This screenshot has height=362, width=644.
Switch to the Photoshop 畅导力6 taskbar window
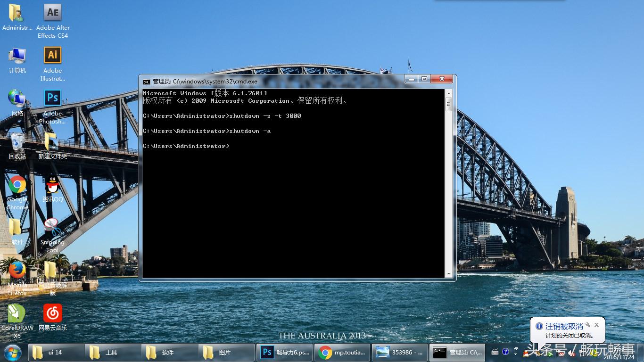[x=285, y=352]
